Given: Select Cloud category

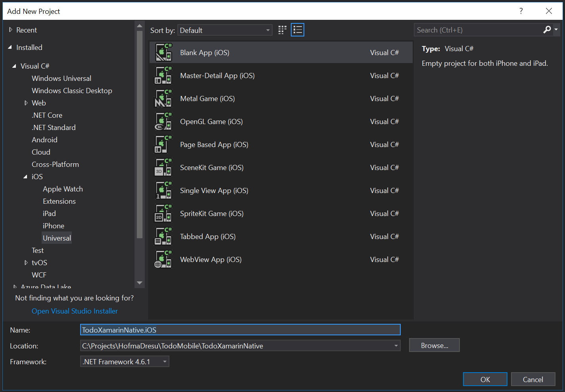Looking at the screenshot, I should [41, 152].
